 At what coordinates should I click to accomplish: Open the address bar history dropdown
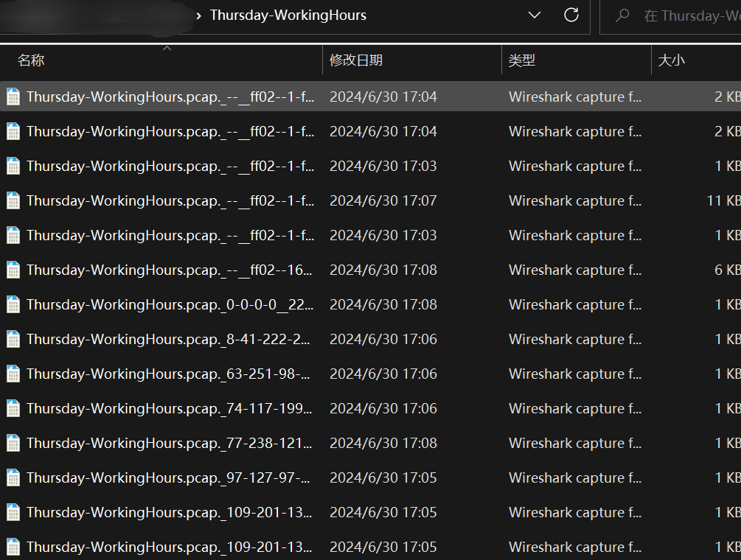click(x=535, y=15)
